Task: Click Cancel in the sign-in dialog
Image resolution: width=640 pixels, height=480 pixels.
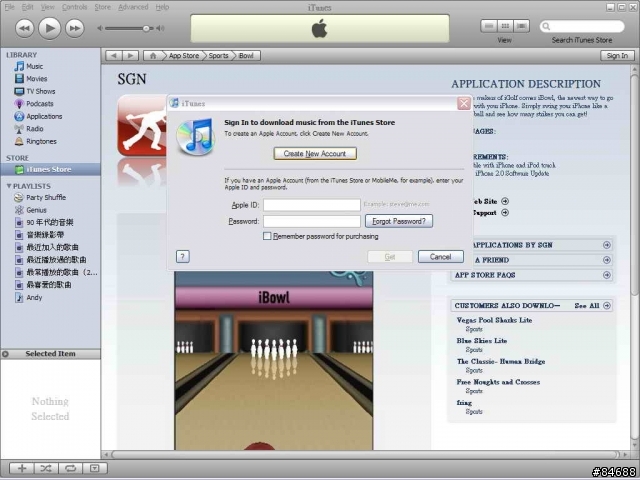Action: tap(440, 257)
